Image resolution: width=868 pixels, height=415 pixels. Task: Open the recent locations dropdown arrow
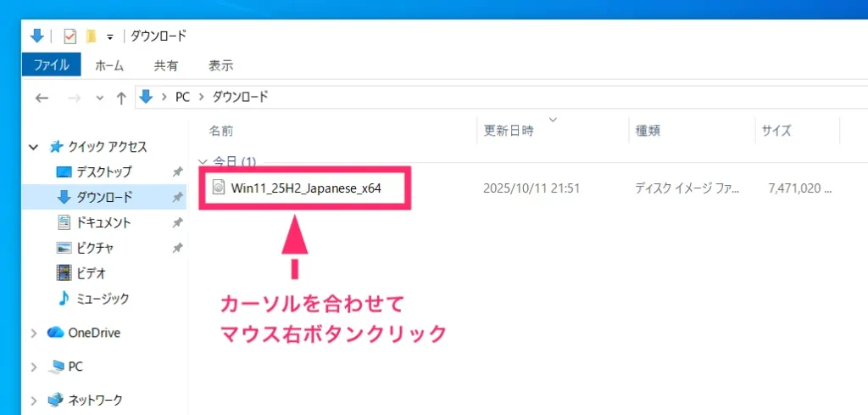click(x=100, y=98)
